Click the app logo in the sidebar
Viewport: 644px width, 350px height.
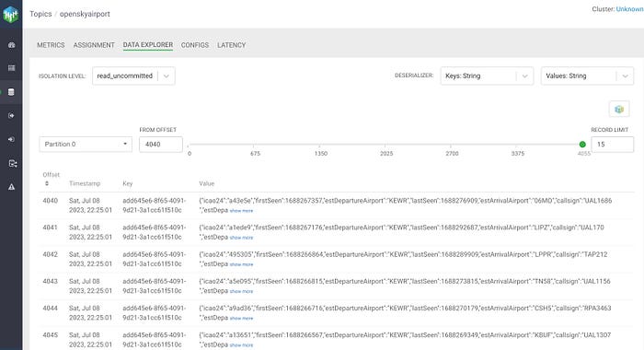click(x=11, y=15)
